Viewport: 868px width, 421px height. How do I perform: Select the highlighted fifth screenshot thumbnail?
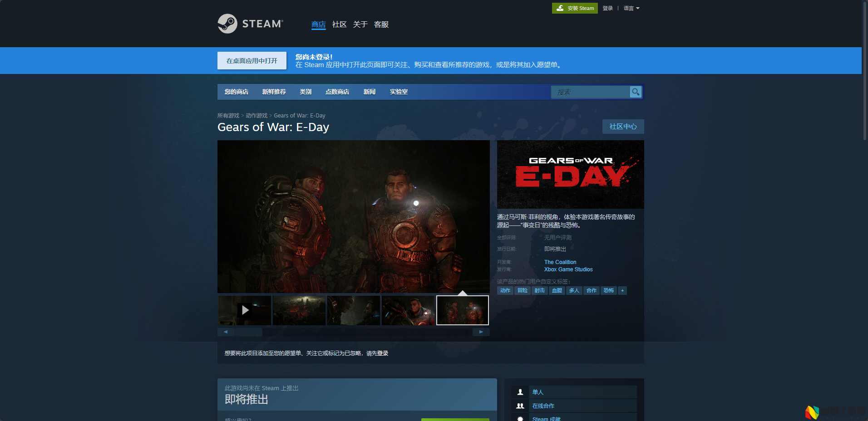tap(463, 310)
